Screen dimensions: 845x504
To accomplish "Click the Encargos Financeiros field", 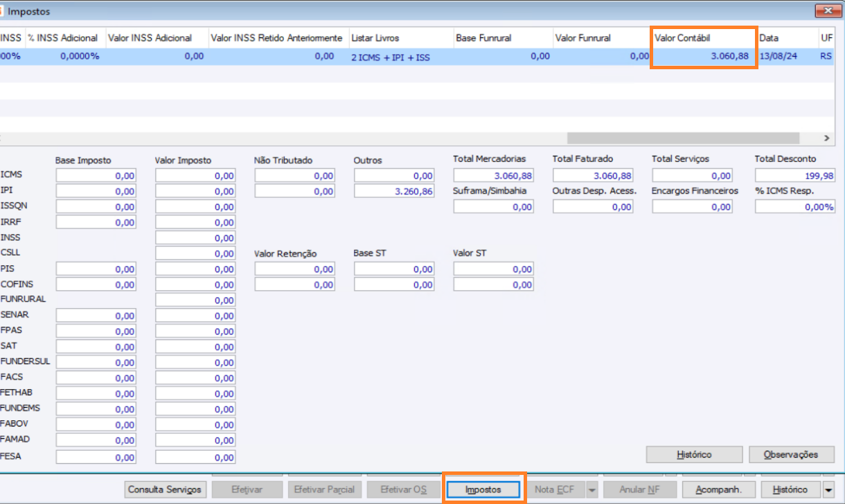I will 693,206.
